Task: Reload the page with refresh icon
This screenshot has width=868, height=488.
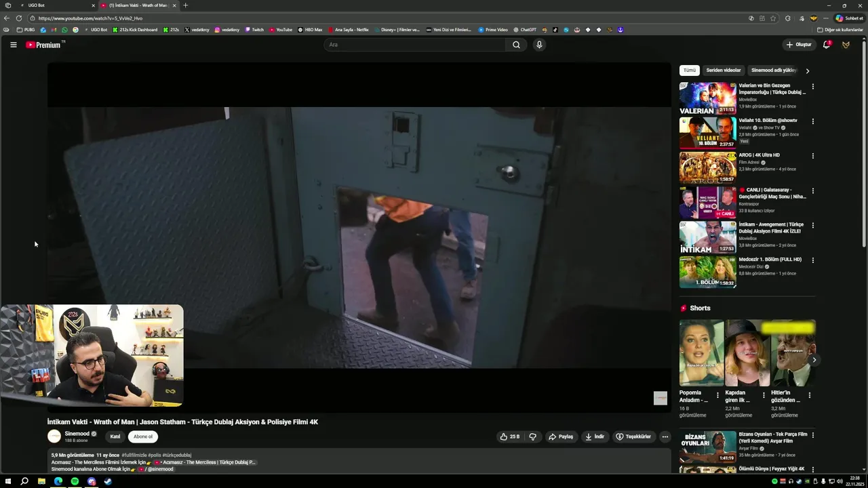Action: click(x=18, y=18)
